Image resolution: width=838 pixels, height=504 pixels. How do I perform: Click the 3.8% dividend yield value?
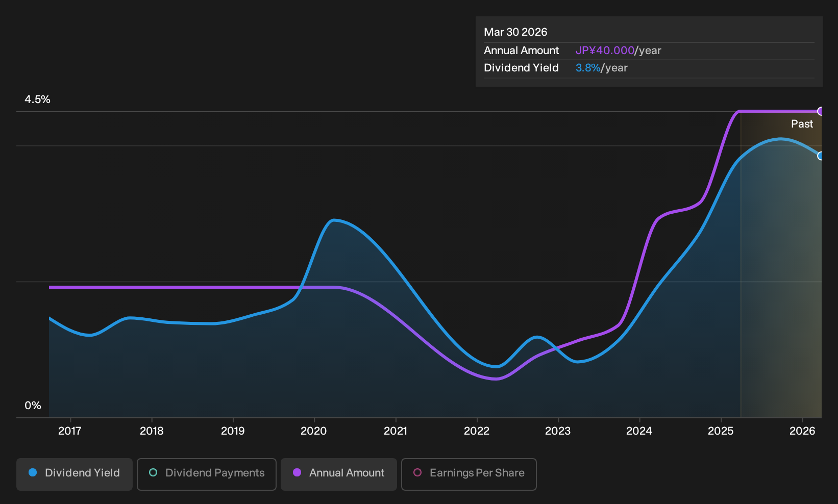[x=588, y=68]
